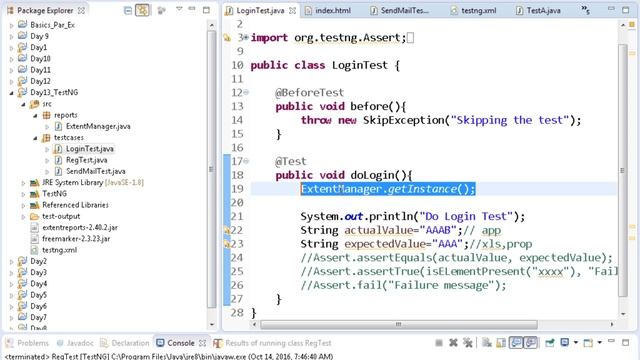Select extentreports-2.40.2.jar file
This screenshot has width=640, height=360.
pyautogui.click(x=80, y=227)
